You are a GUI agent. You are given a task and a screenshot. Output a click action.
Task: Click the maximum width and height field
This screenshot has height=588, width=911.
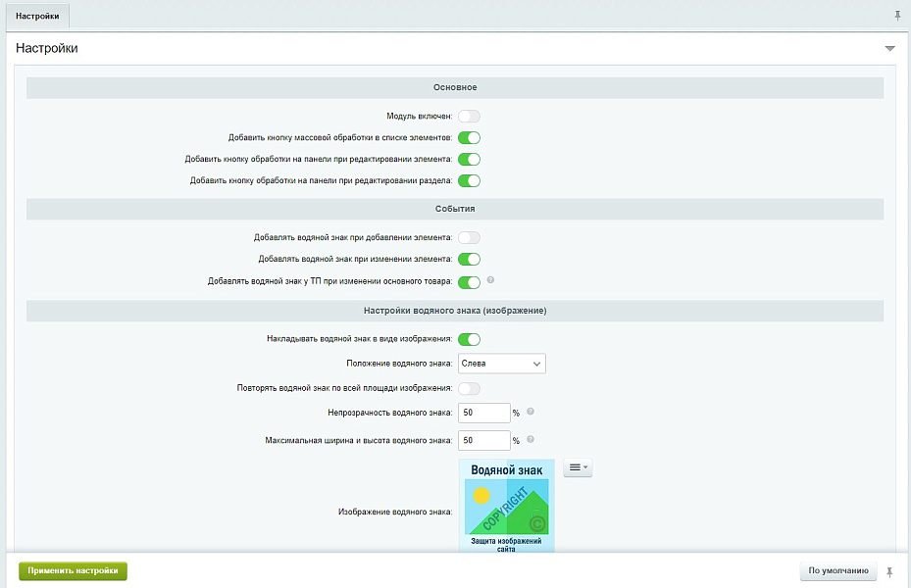(483, 441)
